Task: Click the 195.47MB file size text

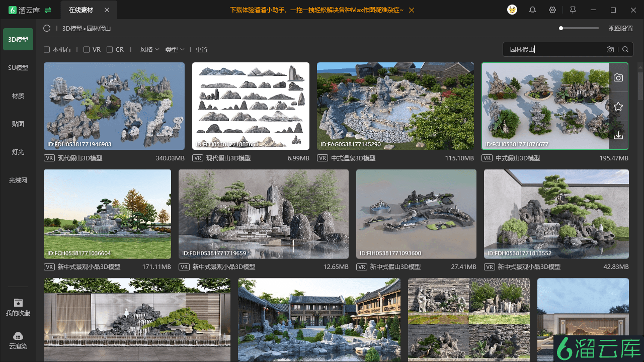Action: point(614,158)
